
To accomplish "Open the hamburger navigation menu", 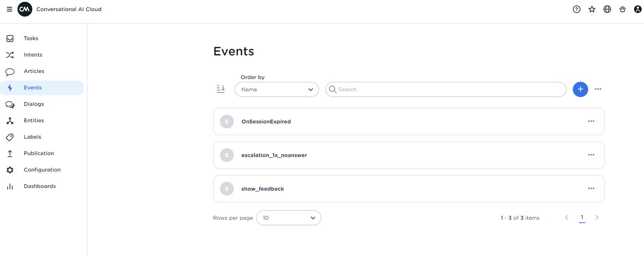I will [10, 9].
